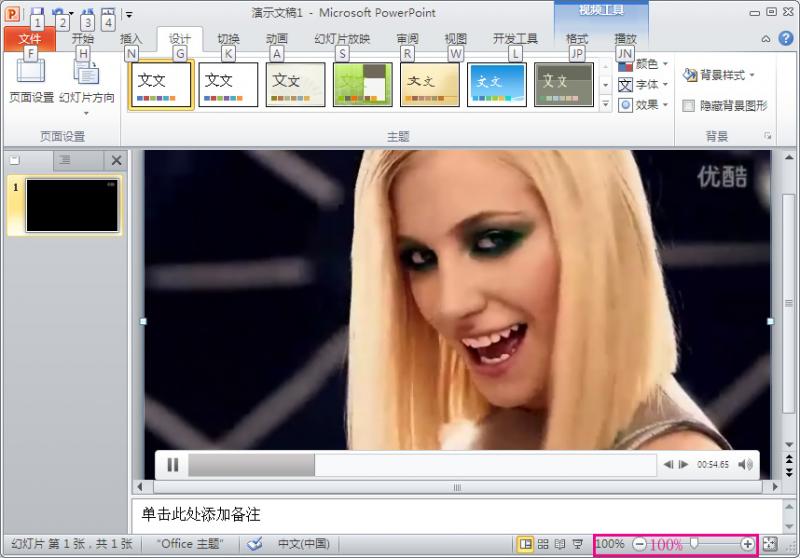Switch to Reading view icon
Image resolution: width=800 pixels, height=558 pixels.
tap(560, 544)
